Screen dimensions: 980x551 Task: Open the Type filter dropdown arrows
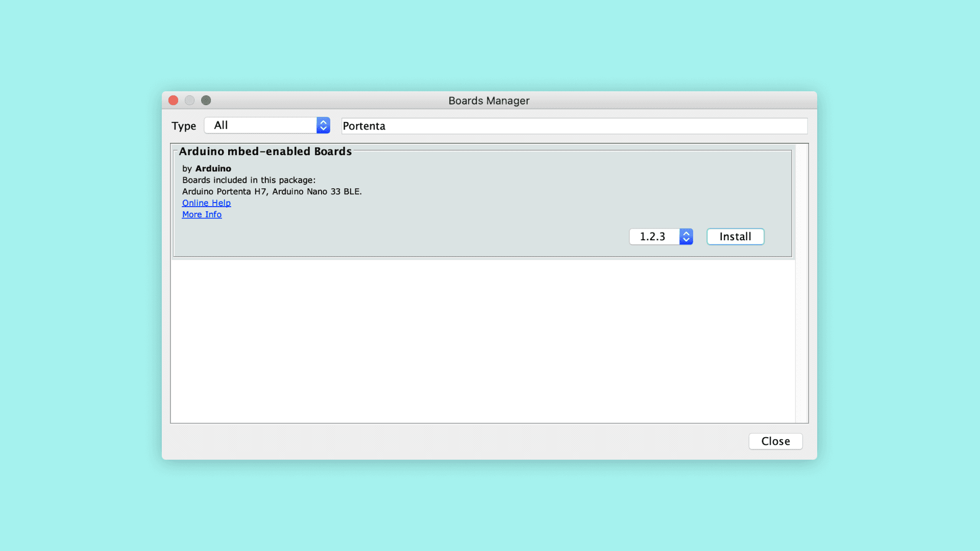323,126
